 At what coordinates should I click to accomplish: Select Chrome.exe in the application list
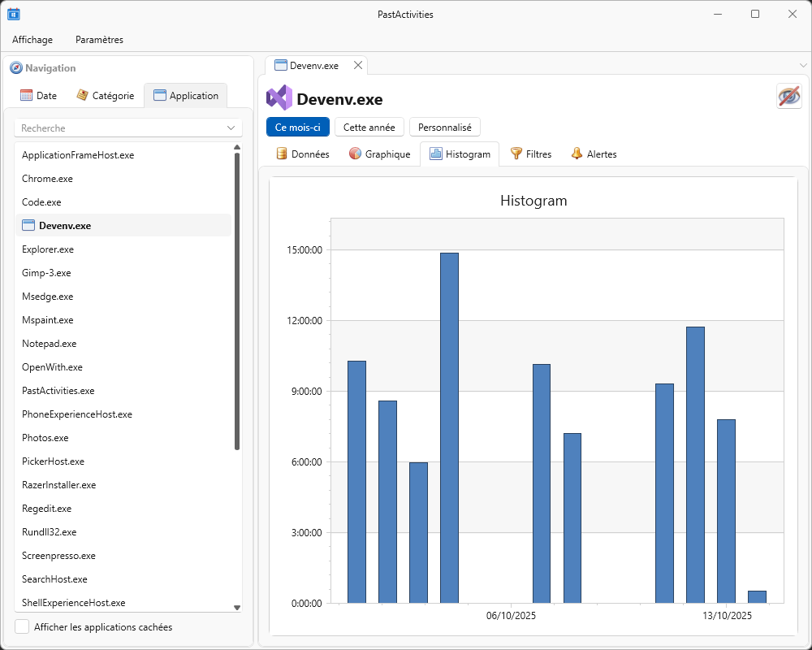(x=47, y=179)
